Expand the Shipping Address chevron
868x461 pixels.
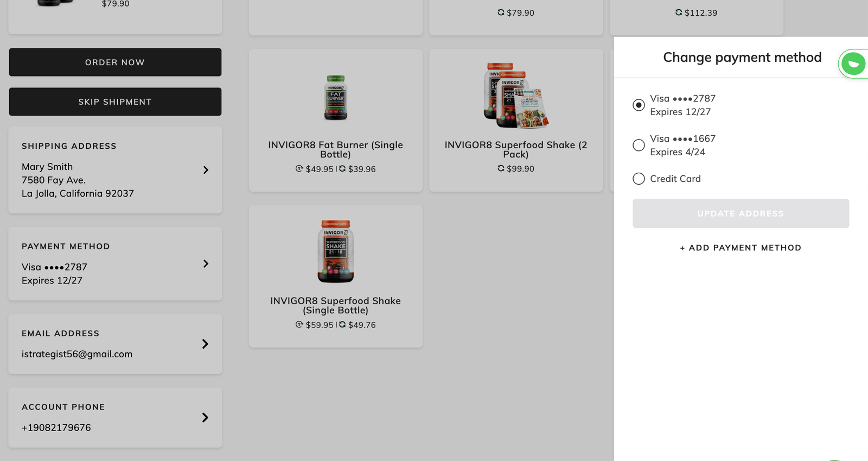pyautogui.click(x=206, y=170)
